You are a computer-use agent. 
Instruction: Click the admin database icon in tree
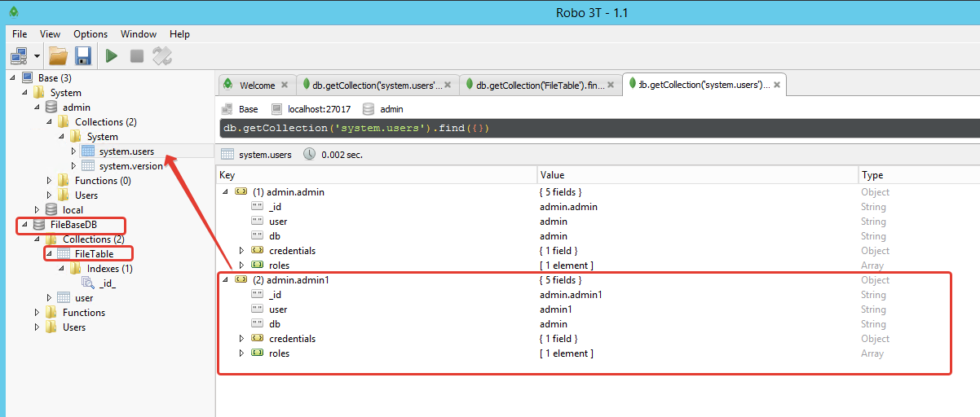[x=51, y=108]
